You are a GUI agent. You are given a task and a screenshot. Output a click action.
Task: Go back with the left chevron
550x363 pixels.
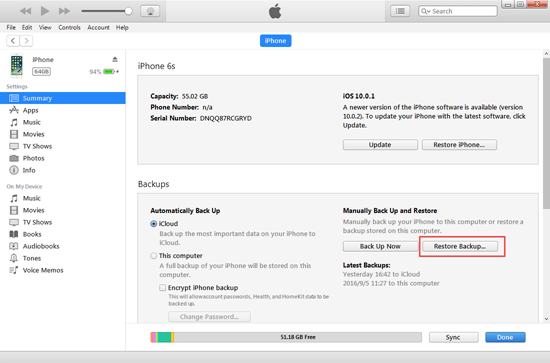coord(13,41)
